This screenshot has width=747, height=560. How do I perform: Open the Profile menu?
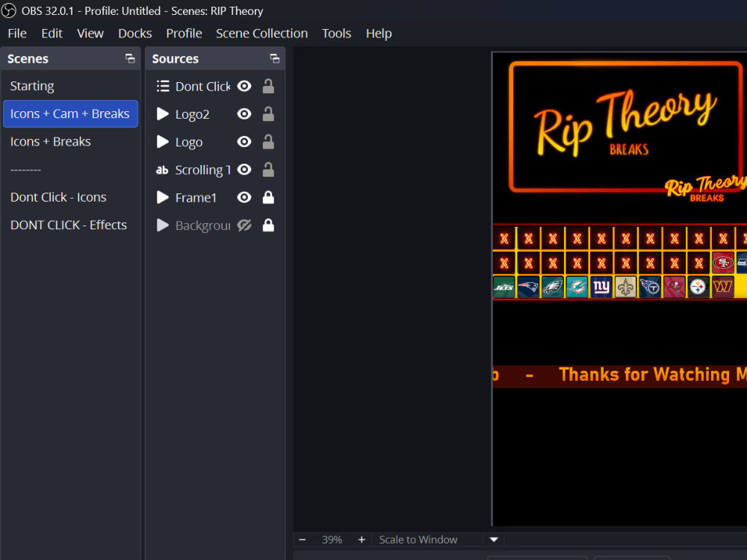coord(184,34)
